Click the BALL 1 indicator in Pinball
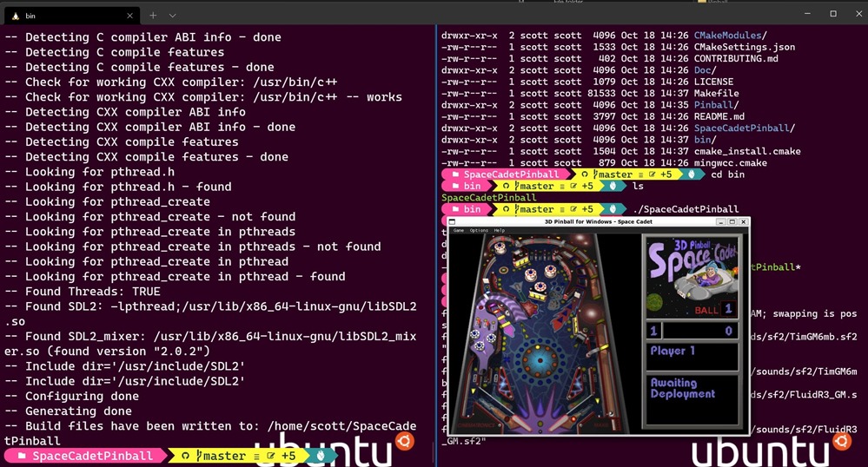This screenshot has width=868, height=467. pos(714,309)
